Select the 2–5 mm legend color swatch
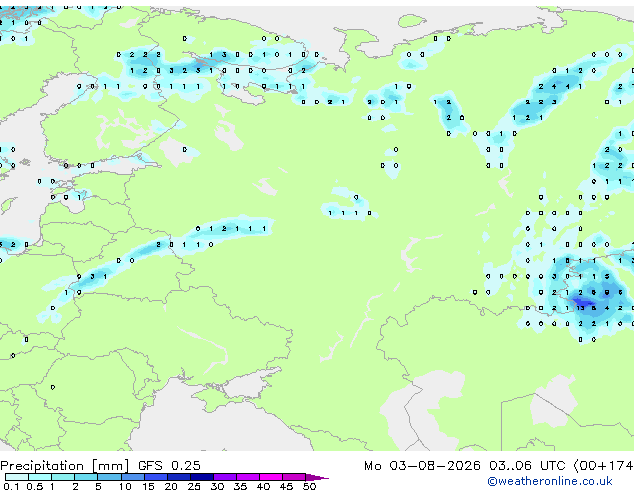 [86, 477]
